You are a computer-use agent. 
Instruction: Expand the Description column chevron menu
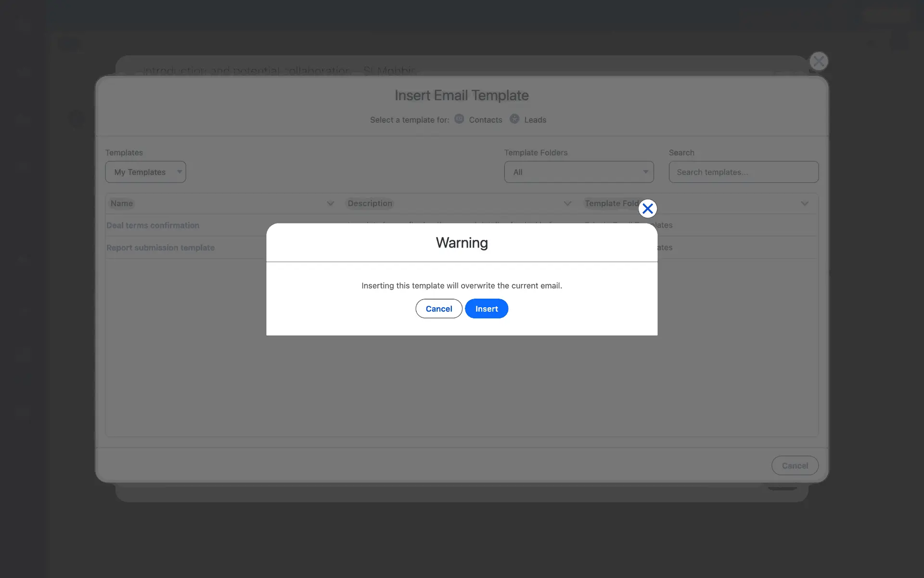[x=567, y=203]
